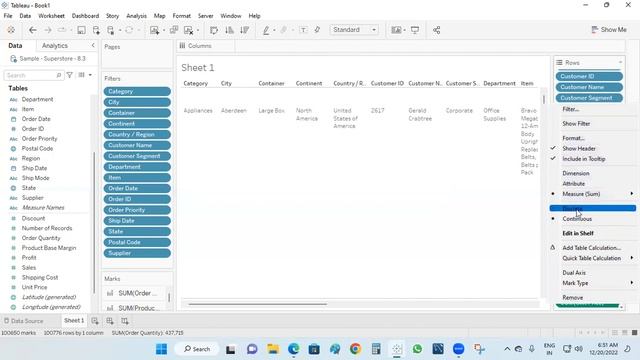Choose Edit in Shelf option
The width and height of the screenshot is (640, 360).
coord(578,233)
